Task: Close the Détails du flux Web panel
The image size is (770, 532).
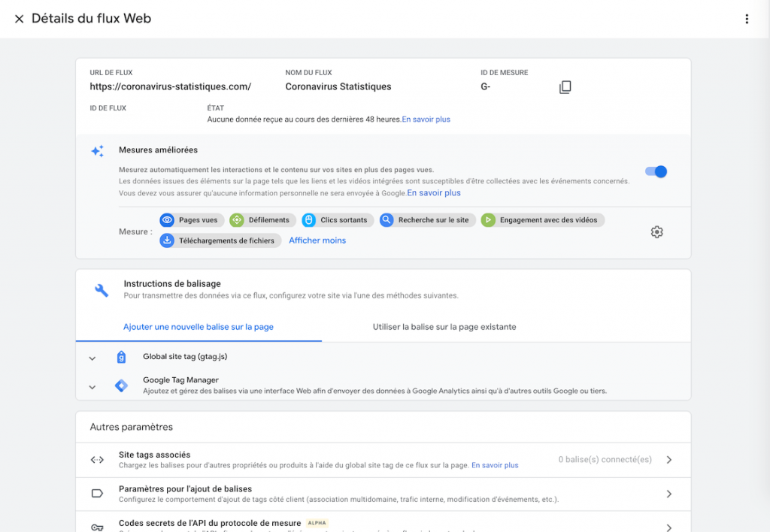Action: tap(19, 19)
